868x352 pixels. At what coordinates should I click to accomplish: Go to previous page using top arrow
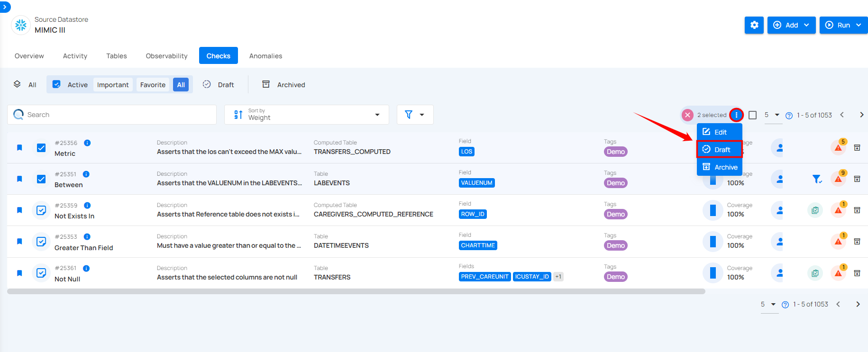pyautogui.click(x=842, y=115)
